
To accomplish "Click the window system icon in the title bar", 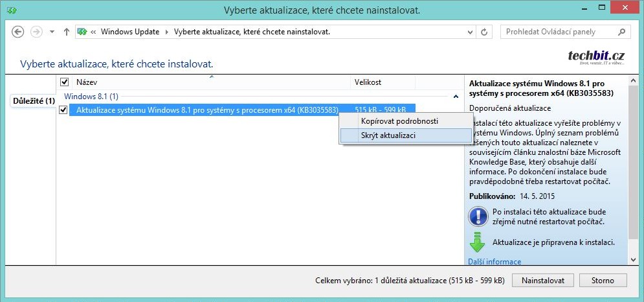I will (x=12, y=10).
